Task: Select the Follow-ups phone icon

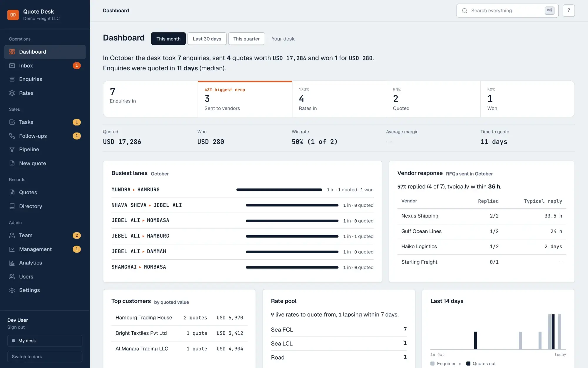Action: (x=12, y=136)
